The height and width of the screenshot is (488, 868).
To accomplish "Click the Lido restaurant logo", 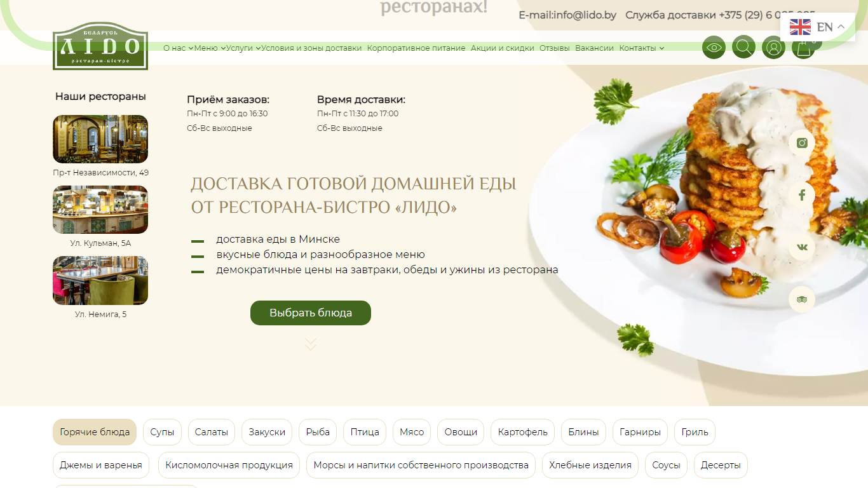I will 100,46.
